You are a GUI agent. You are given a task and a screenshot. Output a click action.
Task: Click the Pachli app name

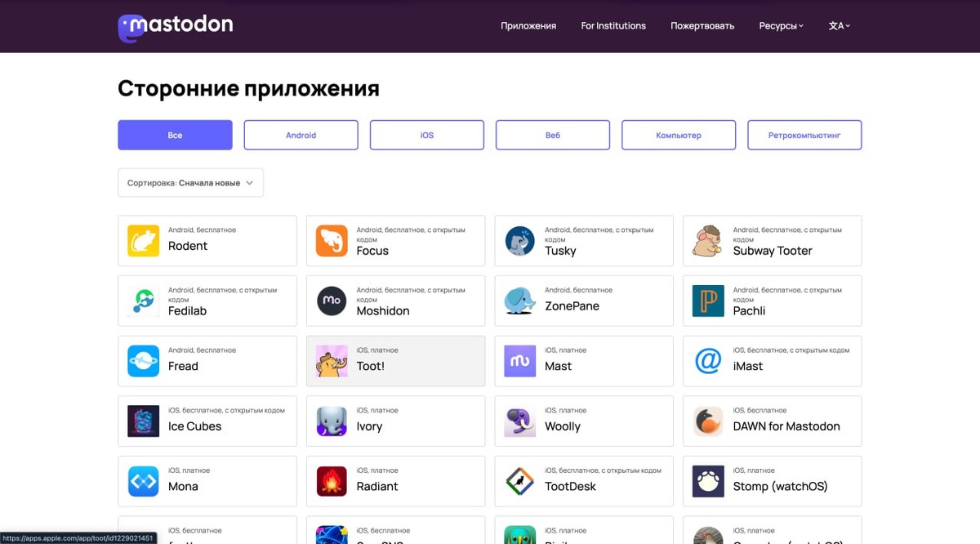749,311
